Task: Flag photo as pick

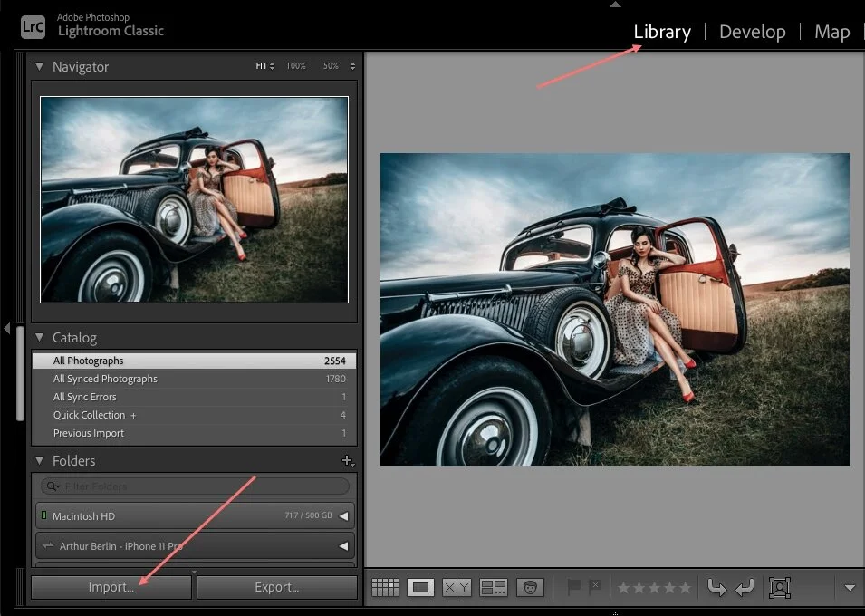Action: [573, 588]
